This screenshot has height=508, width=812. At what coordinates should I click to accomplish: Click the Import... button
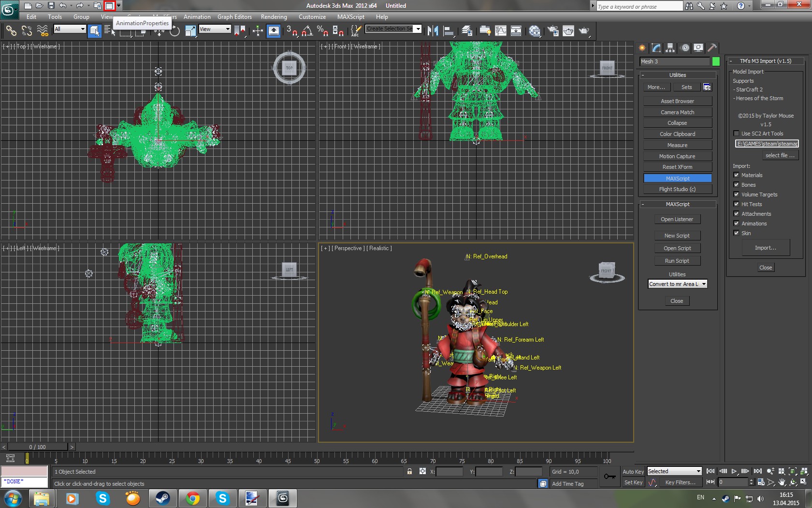coord(765,248)
